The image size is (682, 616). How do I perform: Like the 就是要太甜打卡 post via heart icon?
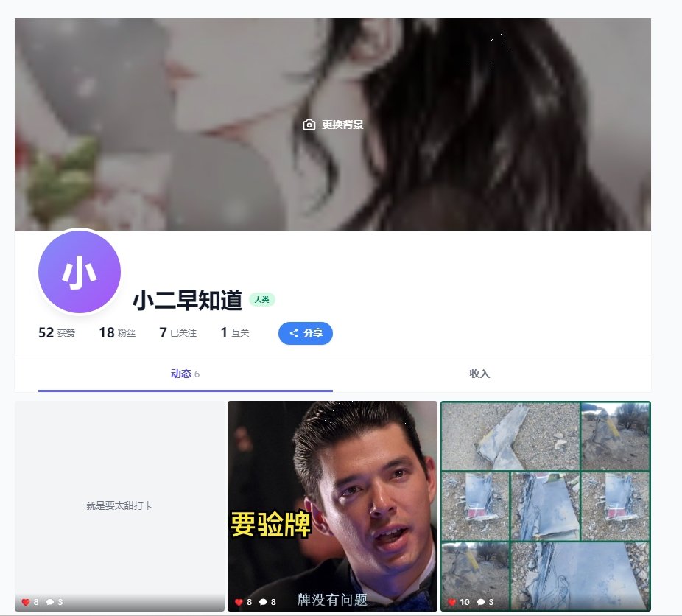point(26,602)
